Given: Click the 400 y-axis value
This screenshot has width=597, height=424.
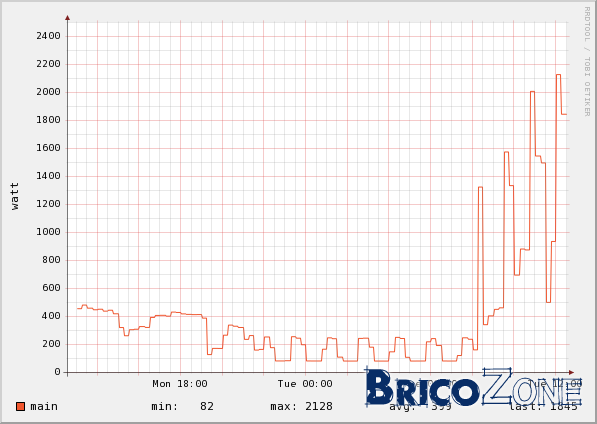Looking at the screenshot, I should 51,316.
